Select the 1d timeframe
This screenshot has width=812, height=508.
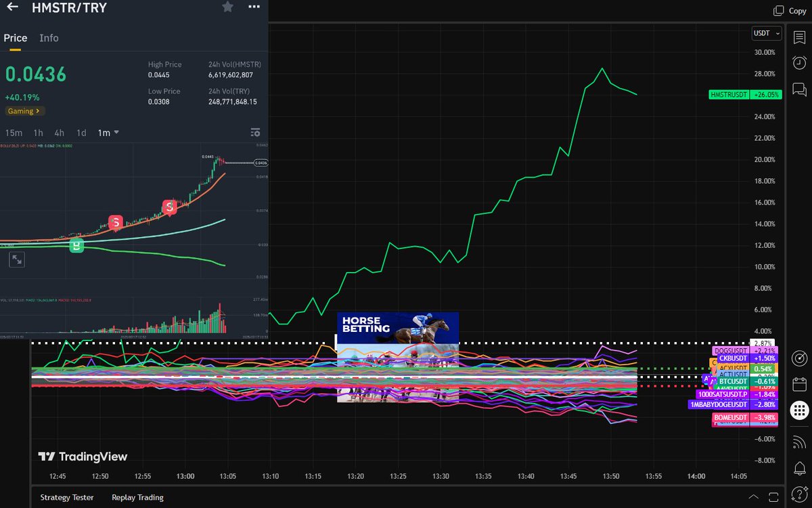[x=81, y=133]
